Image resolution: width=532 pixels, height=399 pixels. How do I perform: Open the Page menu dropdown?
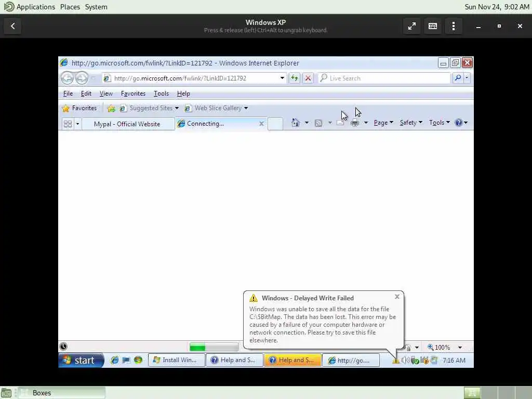[x=383, y=123]
